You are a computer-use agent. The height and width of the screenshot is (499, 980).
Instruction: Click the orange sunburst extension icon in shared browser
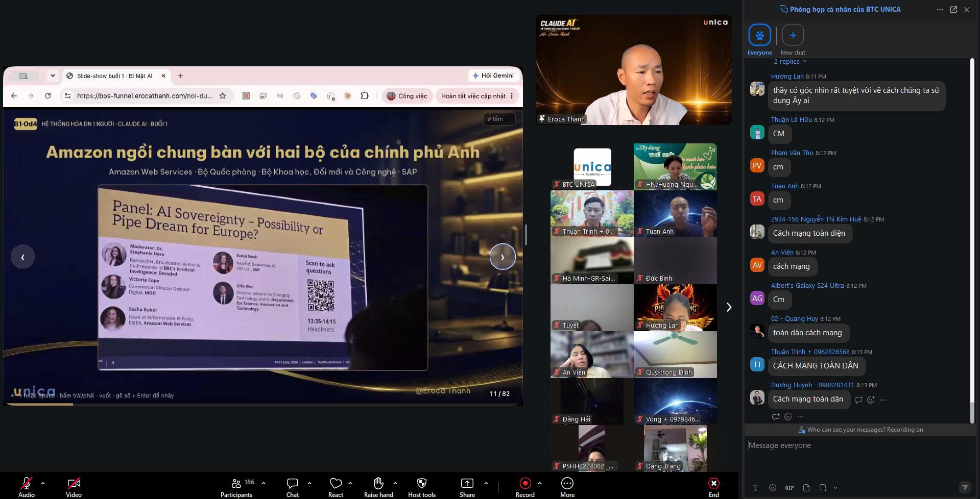click(348, 96)
